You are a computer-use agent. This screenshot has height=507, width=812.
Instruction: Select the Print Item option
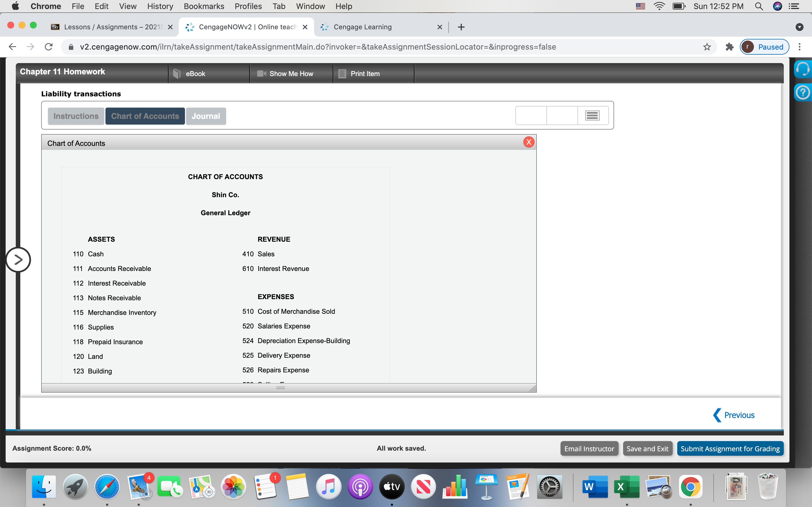click(x=365, y=74)
